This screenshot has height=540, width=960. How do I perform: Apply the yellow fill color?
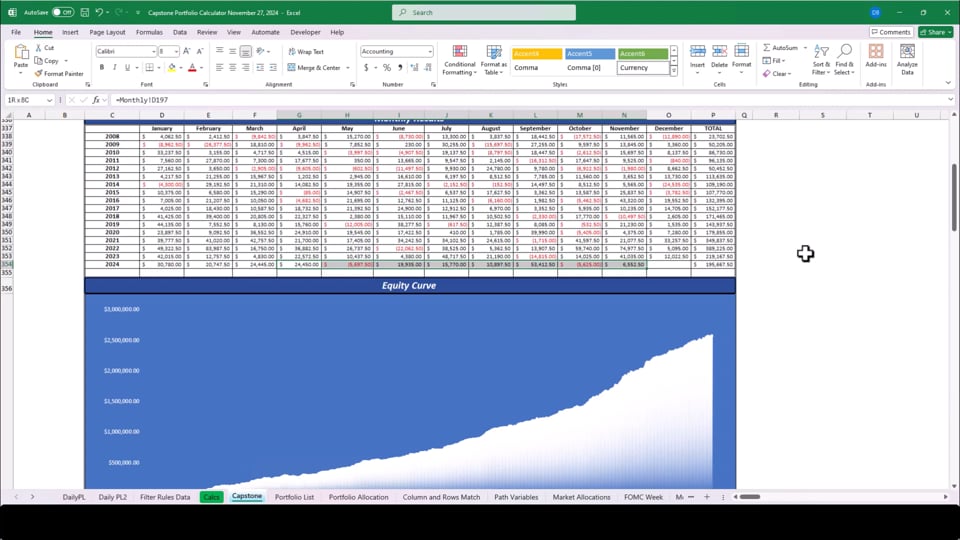click(171, 67)
